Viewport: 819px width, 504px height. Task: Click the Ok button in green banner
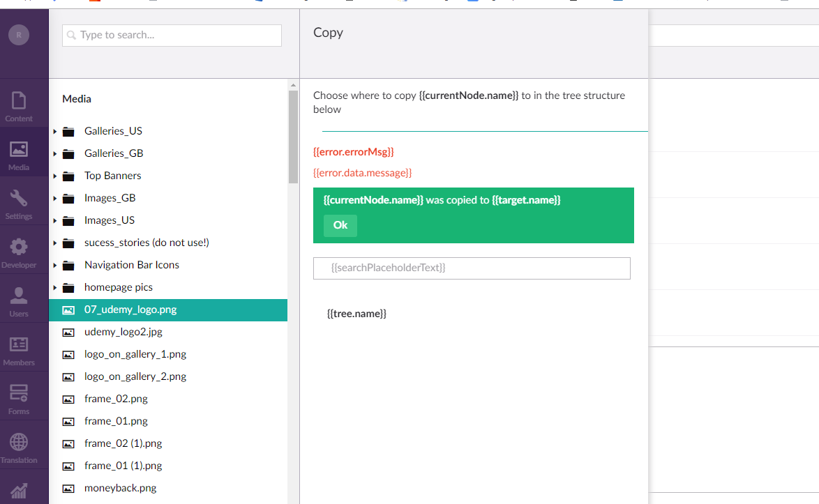340,225
